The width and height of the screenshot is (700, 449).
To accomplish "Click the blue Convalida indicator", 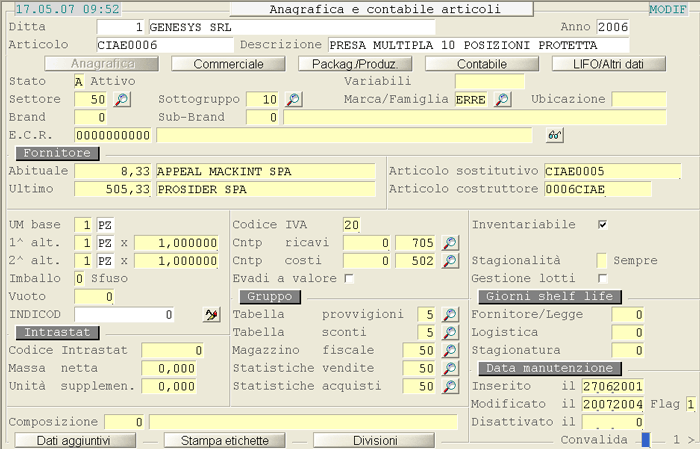I will pyautogui.click(x=646, y=440).
